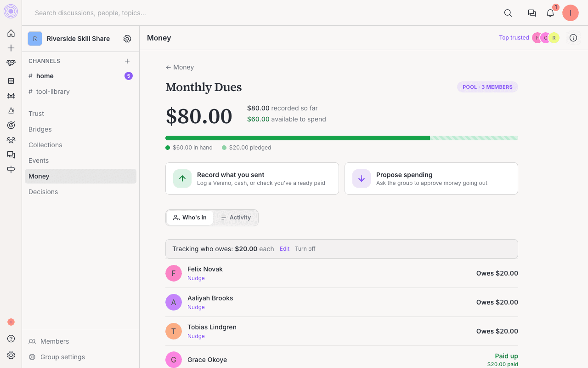Open the Members page

[80, 341]
